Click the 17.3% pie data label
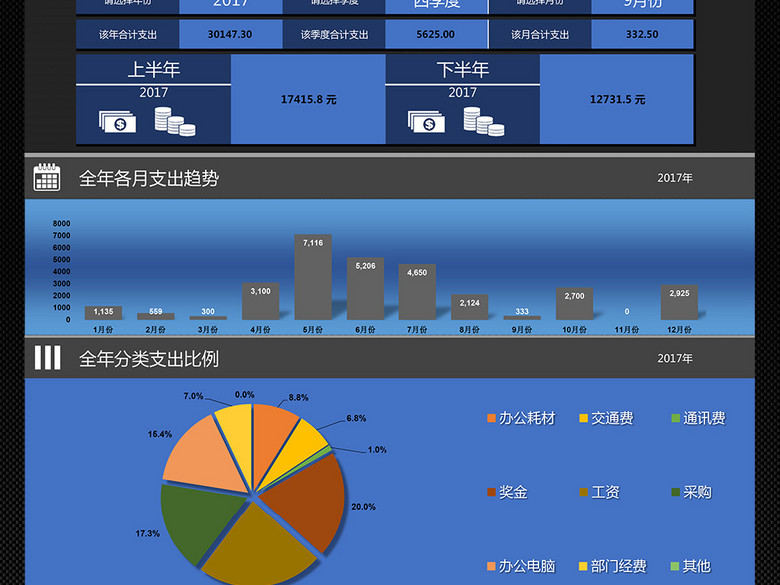The image size is (780, 585). [x=148, y=533]
